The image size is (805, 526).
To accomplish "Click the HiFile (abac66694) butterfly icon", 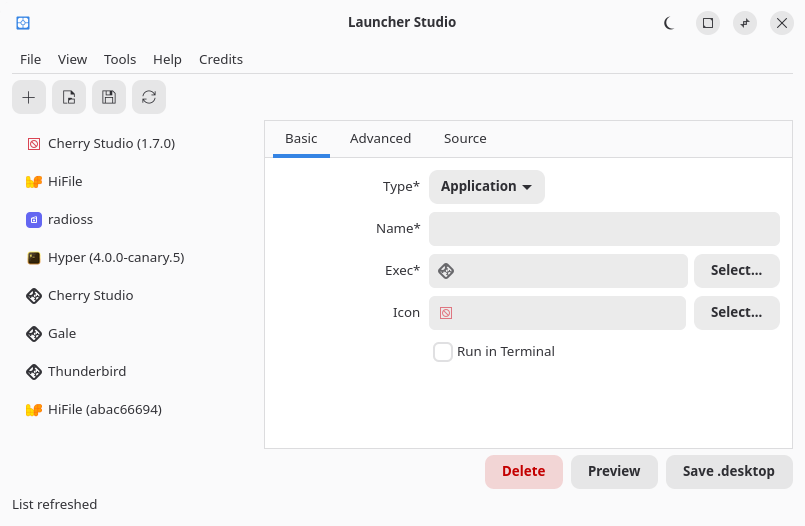I will (34, 410).
